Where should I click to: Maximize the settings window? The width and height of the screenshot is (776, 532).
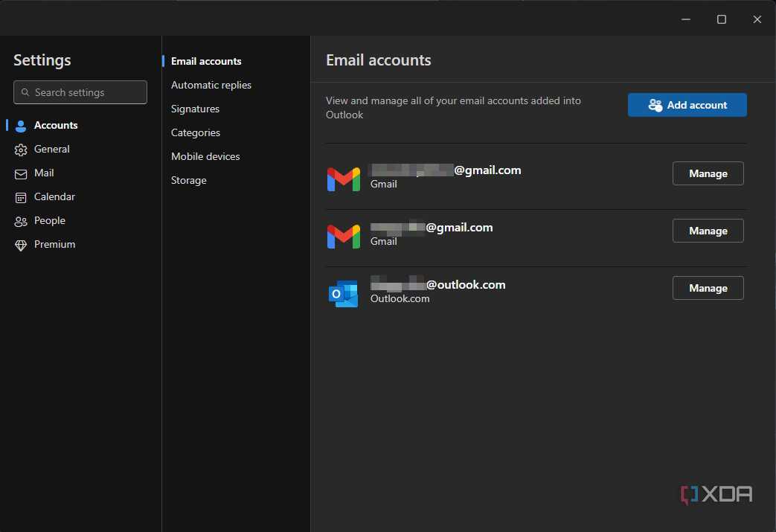(x=722, y=19)
